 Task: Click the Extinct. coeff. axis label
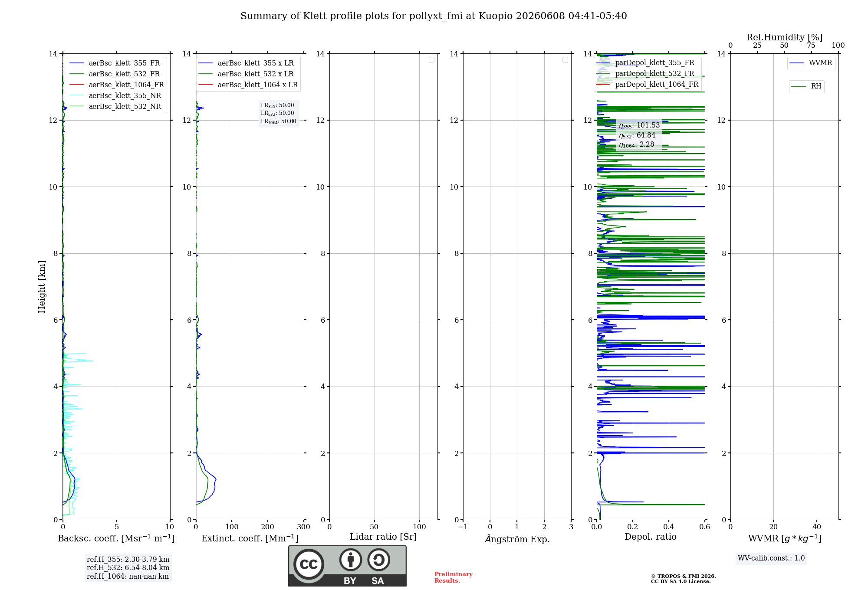click(x=250, y=538)
